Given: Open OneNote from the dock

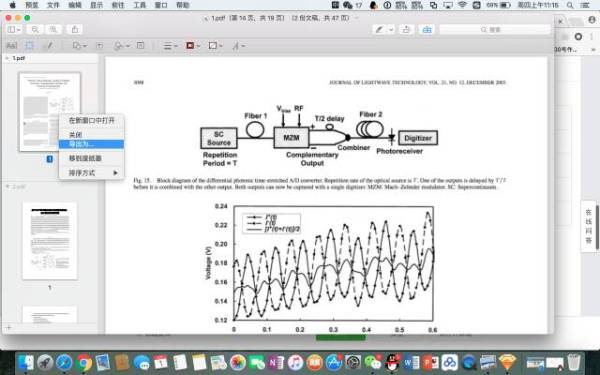Looking at the screenshot, I should click(276, 362).
